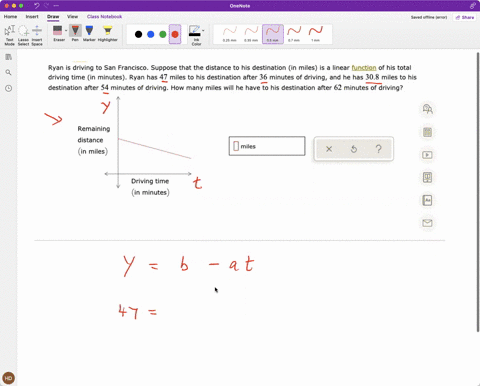The height and width of the screenshot is (386, 480).
Task: Set pen thickness to 1 mm
Action: coord(316,34)
